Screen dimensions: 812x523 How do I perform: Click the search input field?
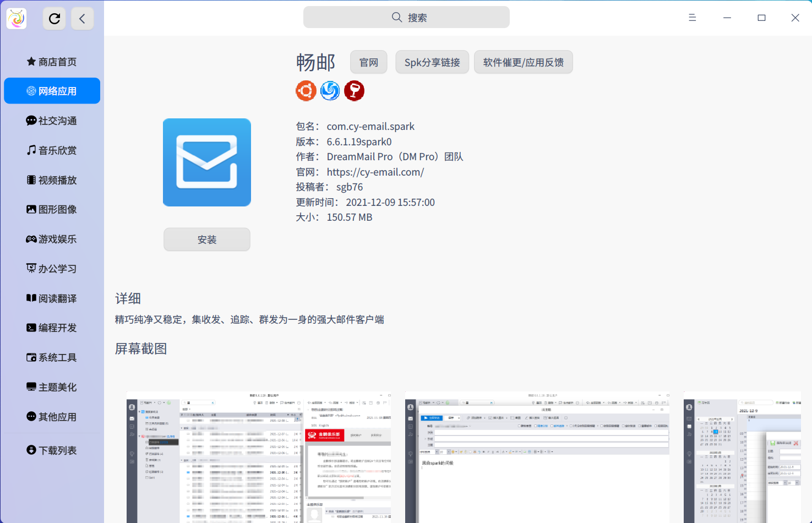pos(406,17)
